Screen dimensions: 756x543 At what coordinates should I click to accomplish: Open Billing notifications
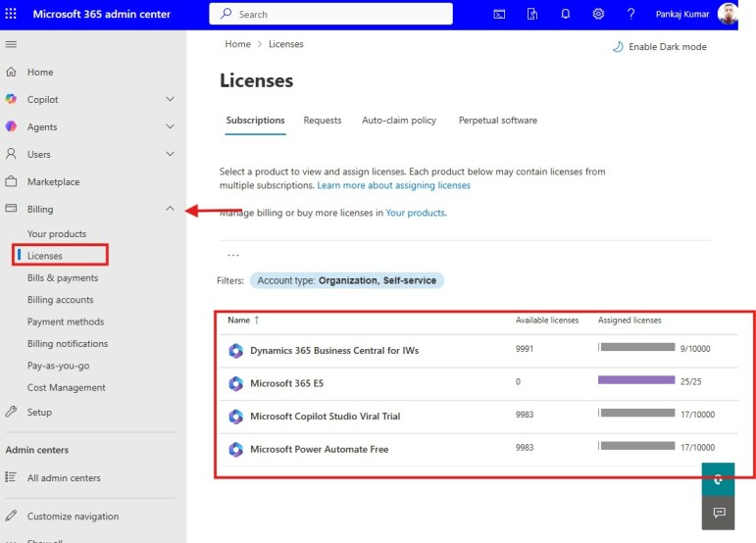click(68, 343)
